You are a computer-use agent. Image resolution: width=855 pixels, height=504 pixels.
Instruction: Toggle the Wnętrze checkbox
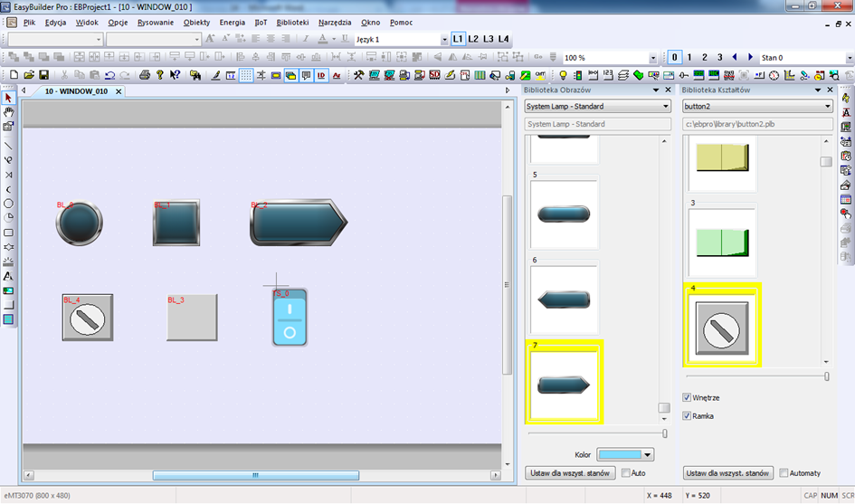point(687,397)
